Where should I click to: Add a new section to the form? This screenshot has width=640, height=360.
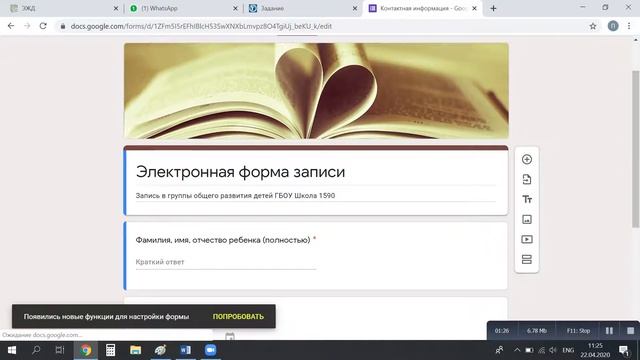527,259
